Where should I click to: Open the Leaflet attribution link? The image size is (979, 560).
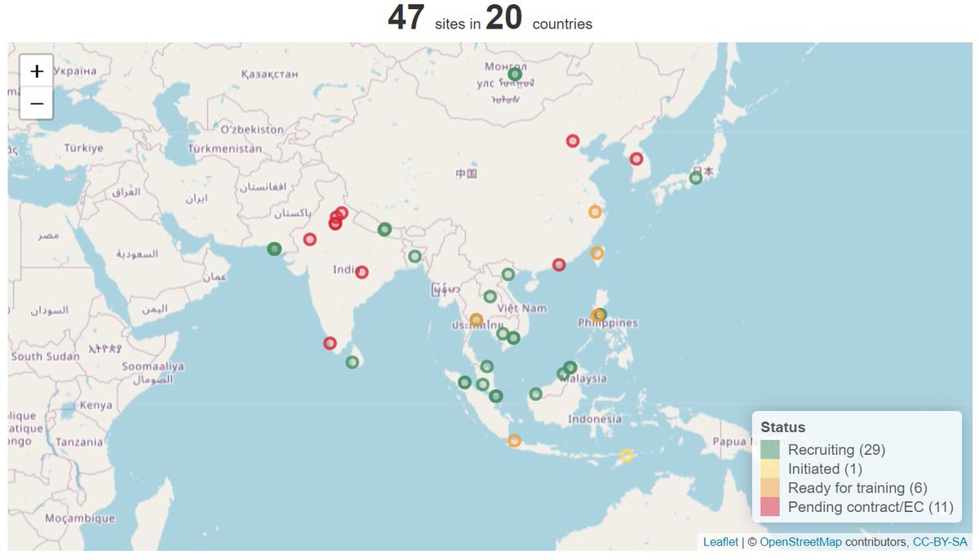click(x=720, y=542)
